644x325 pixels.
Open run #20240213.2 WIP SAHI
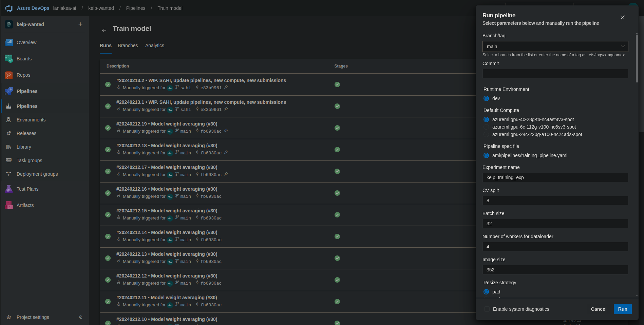click(x=201, y=80)
